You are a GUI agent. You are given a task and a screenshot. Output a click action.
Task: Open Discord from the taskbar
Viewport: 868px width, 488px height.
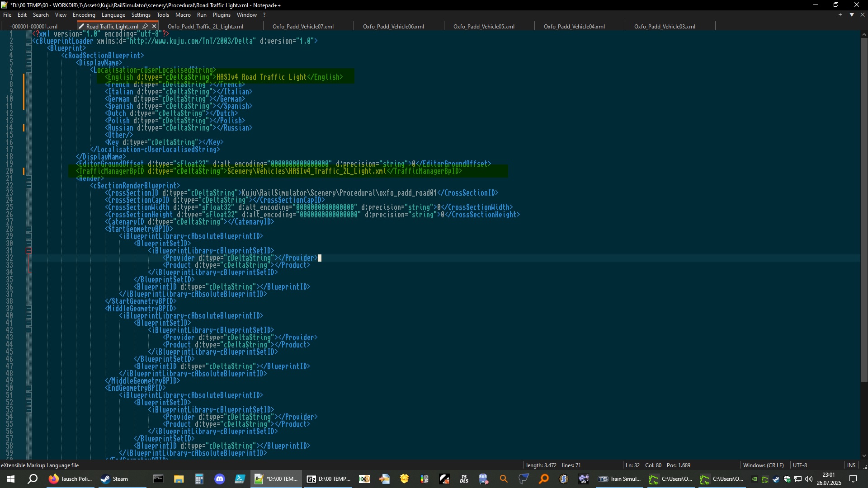point(220,479)
